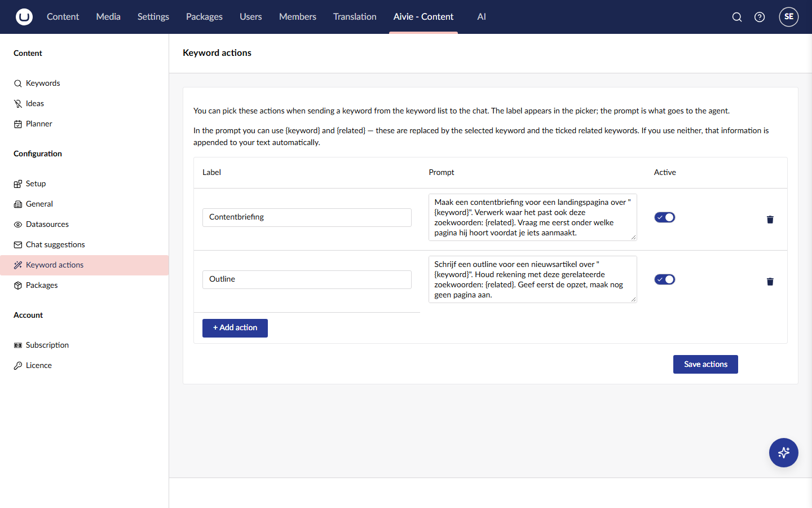Click the Planner calendar icon in sidebar
The height and width of the screenshot is (508, 812).
click(18, 124)
